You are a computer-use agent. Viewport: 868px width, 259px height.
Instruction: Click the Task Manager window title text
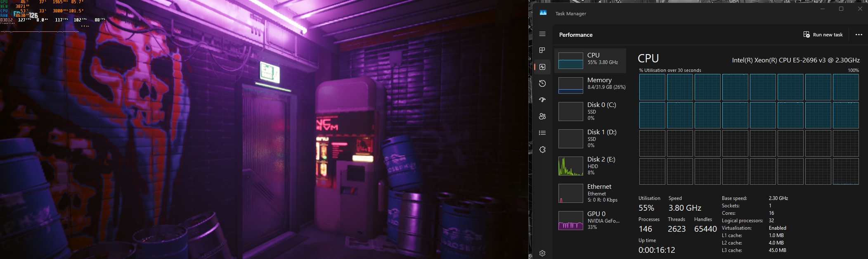click(x=571, y=14)
